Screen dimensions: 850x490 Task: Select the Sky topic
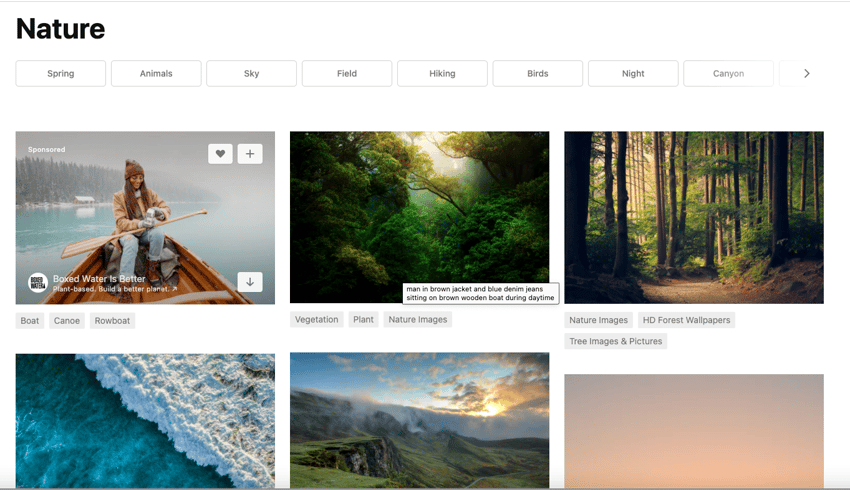coord(252,73)
